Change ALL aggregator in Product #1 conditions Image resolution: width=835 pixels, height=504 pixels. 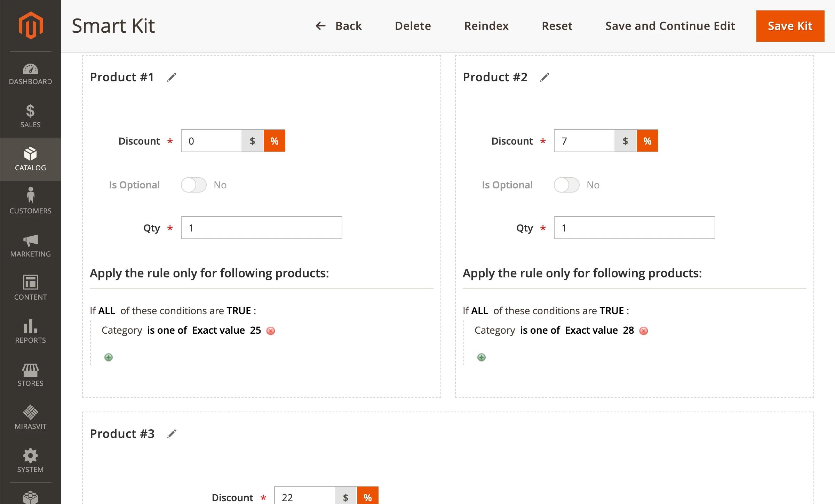[x=106, y=311]
